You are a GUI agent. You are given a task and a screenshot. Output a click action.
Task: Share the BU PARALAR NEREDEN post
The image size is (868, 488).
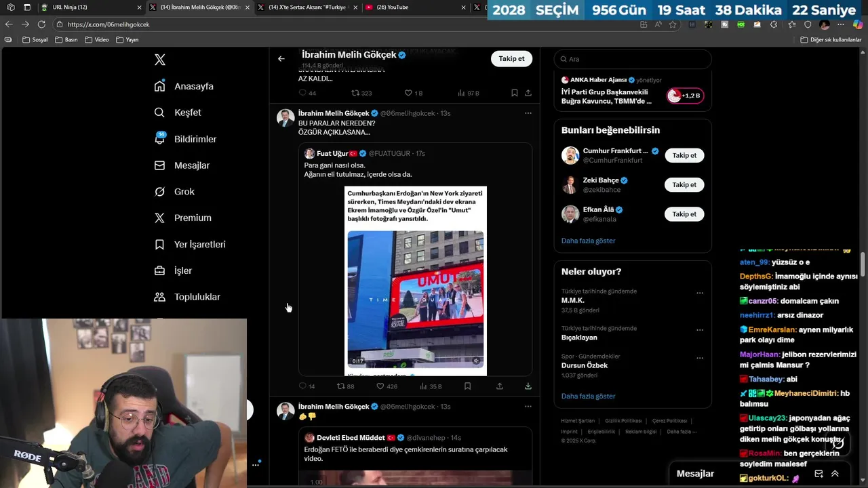(500, 386)
